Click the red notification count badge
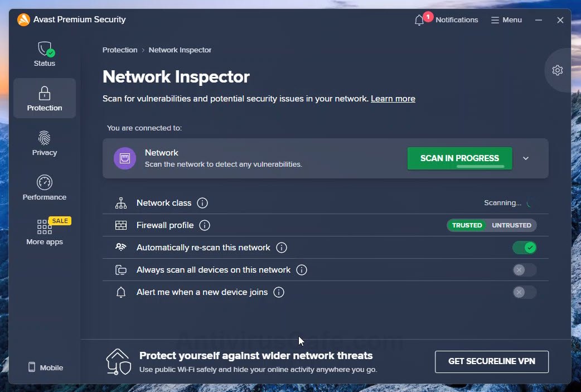 coord(428,17)
